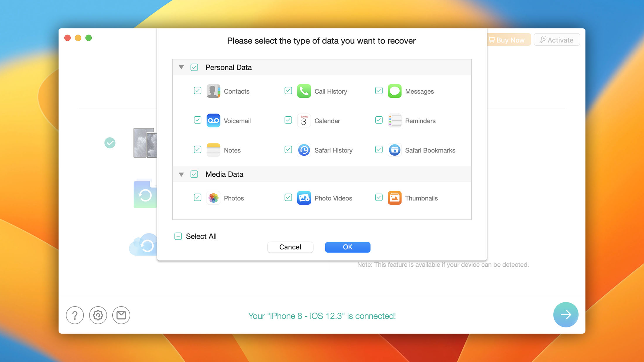This screenshot has width=644, height=362.
Task: Proceed using the blue arrow button
Action: pos(566,315)
